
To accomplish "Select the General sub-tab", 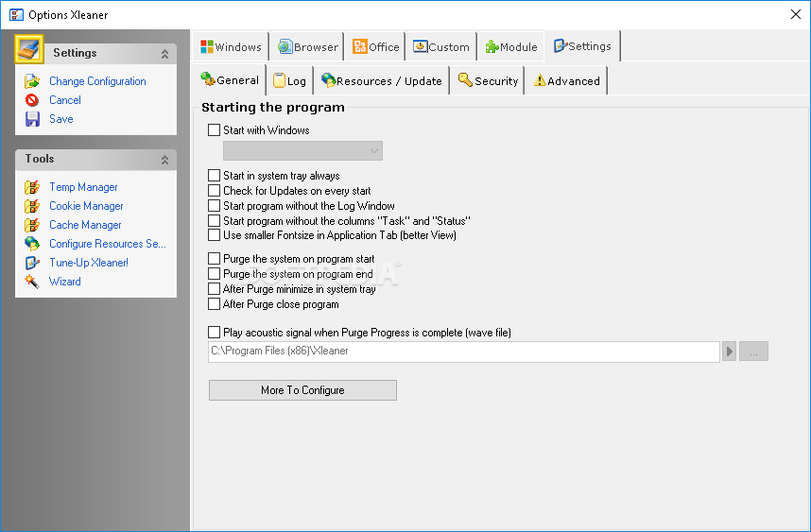I will click(230, 79).
